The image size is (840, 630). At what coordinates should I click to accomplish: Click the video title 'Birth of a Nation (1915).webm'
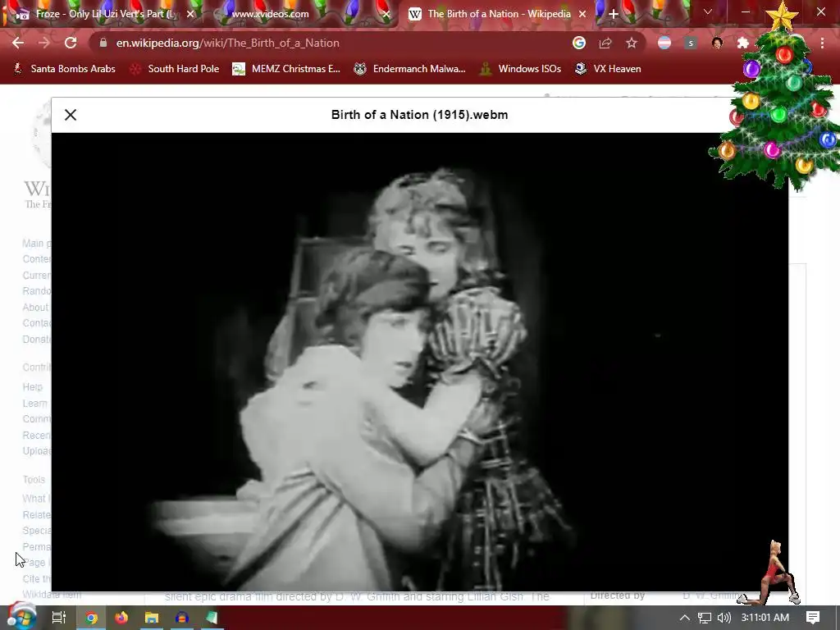pos(419,115)
